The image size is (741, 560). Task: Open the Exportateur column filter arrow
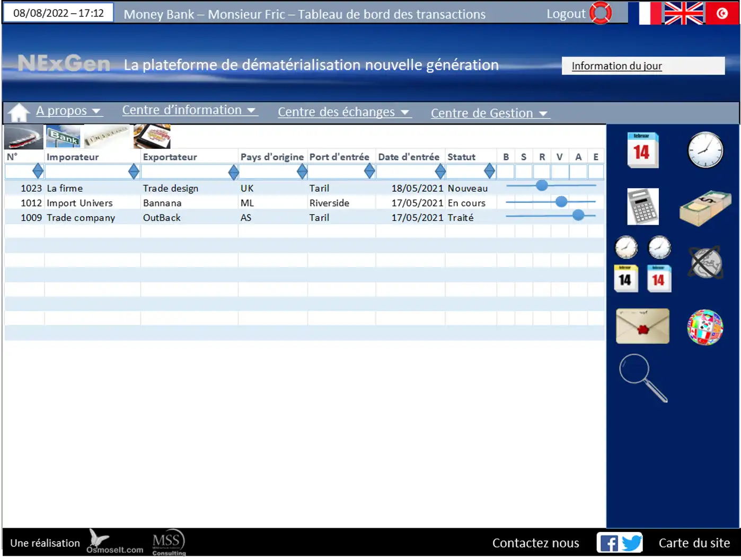[x=233, y=172]
